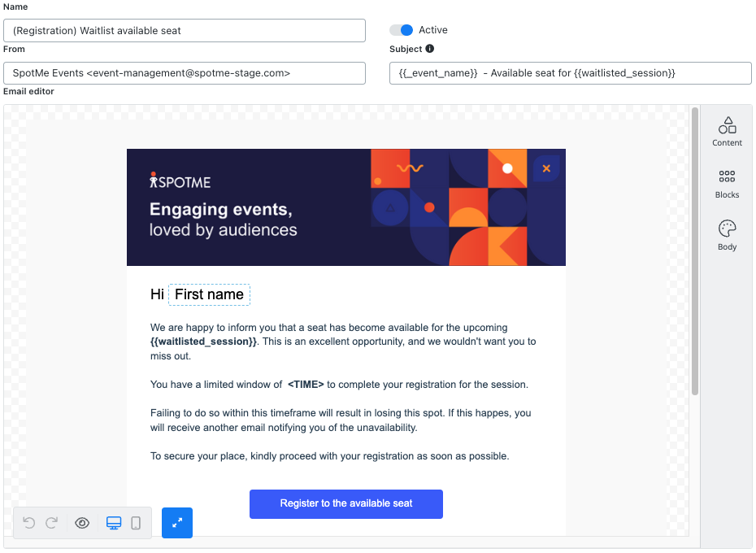This screenshot has width=756, height=553.
Task: Click Register to the available seat button
Action: 346,503
